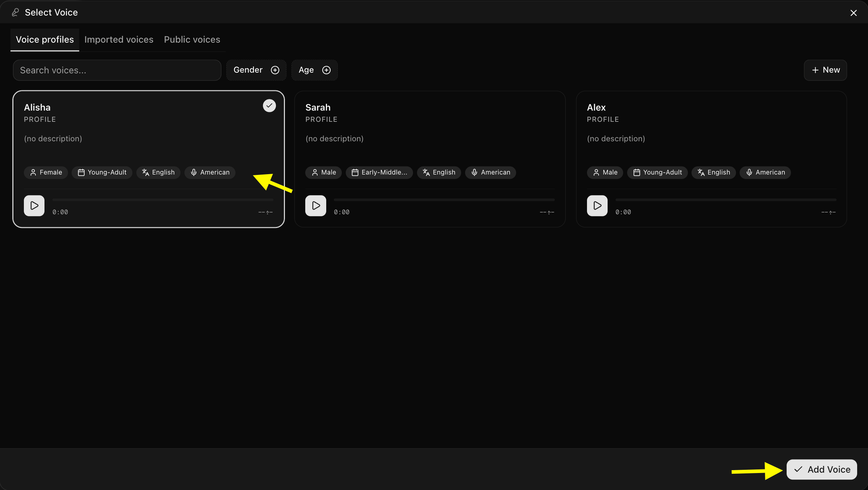Confirm with the Add Voice button
This screenshot has height=490, width=868.
point(822,469)
